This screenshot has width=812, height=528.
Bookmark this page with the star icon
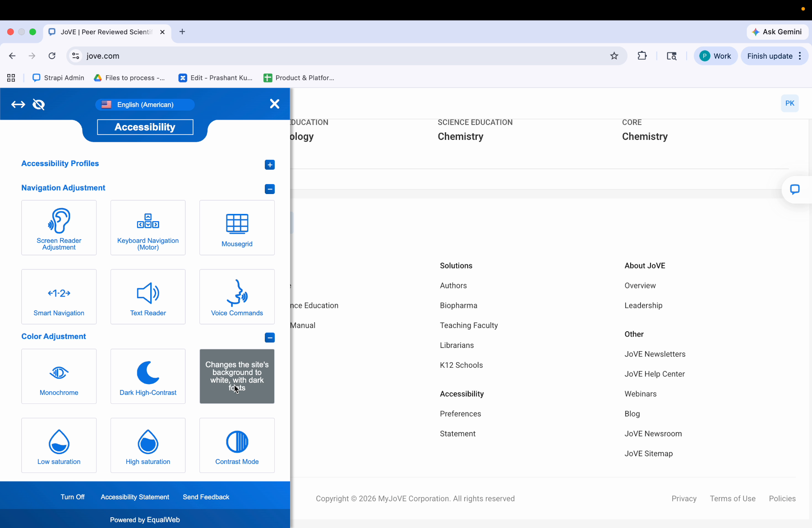pos(614,56)
